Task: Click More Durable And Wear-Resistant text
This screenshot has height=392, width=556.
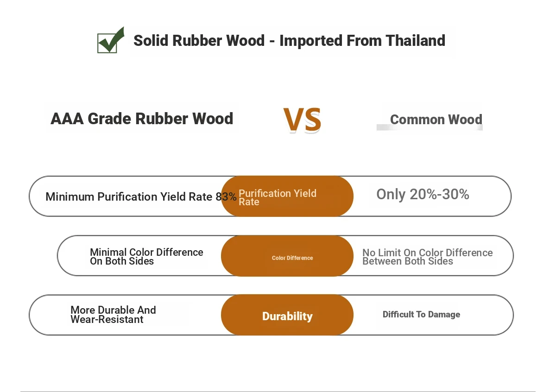Action: pos(113,315)
